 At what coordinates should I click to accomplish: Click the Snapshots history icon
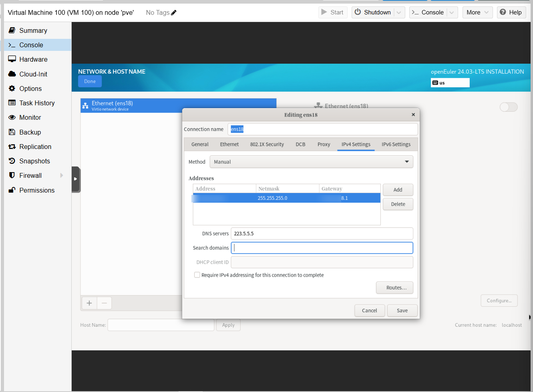click(x=12, y=161)
